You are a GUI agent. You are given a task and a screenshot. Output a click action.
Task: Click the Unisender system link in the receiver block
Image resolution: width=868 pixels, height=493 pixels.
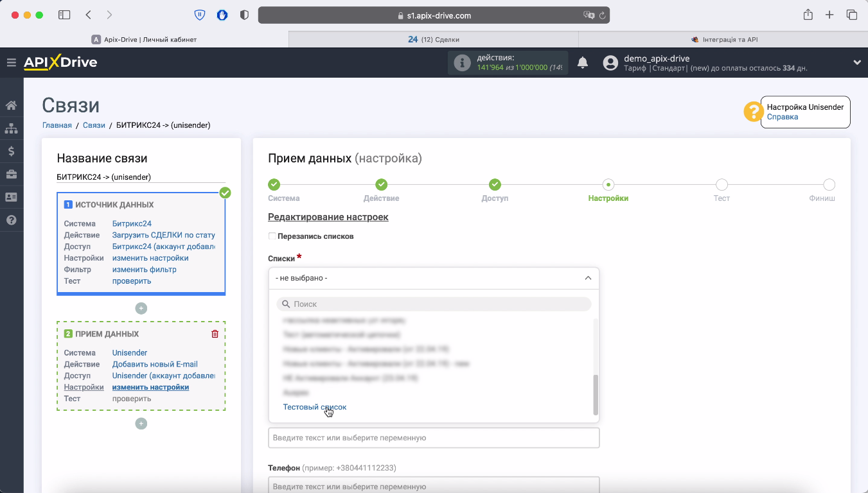pyautogui.click(x=130, y=352)
